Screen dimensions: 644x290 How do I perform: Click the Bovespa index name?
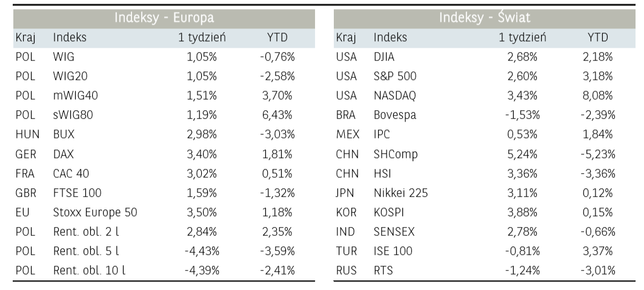pyautogui.click(x=395, y=115)
